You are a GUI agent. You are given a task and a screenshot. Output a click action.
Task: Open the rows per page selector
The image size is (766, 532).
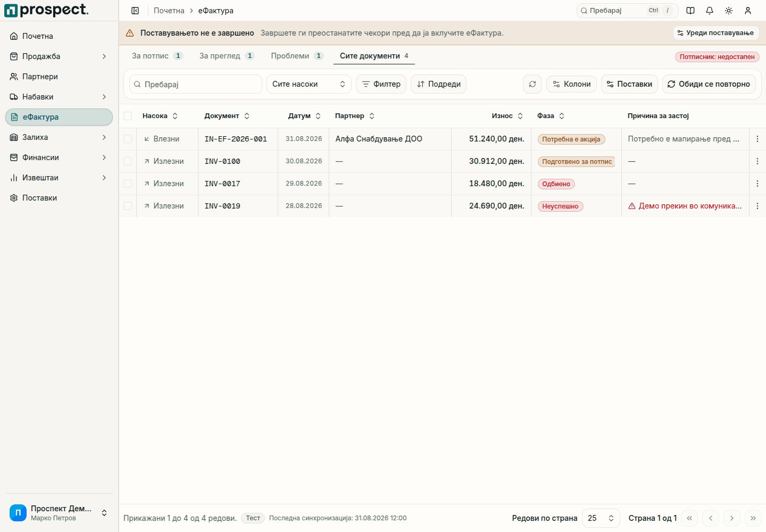pos(601,518)
